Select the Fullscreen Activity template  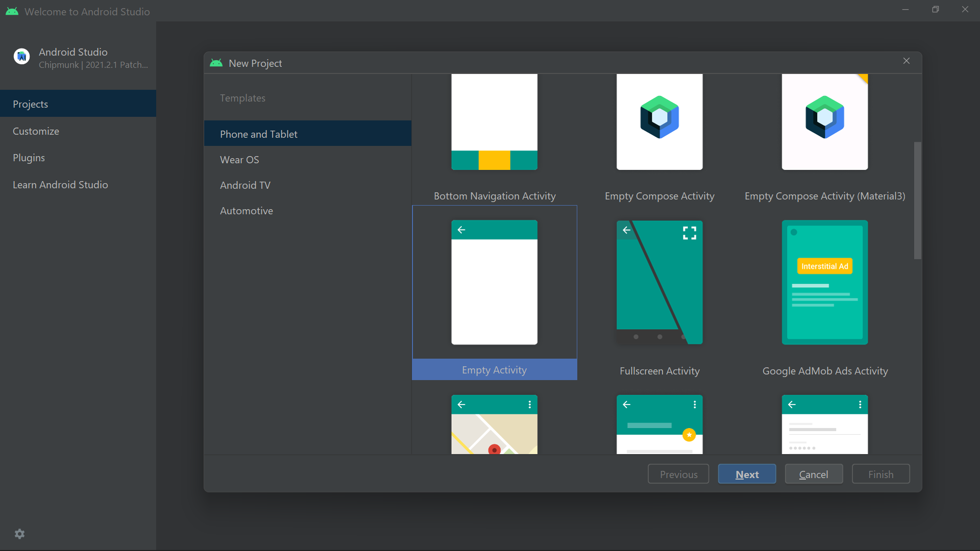pos(659,296)
